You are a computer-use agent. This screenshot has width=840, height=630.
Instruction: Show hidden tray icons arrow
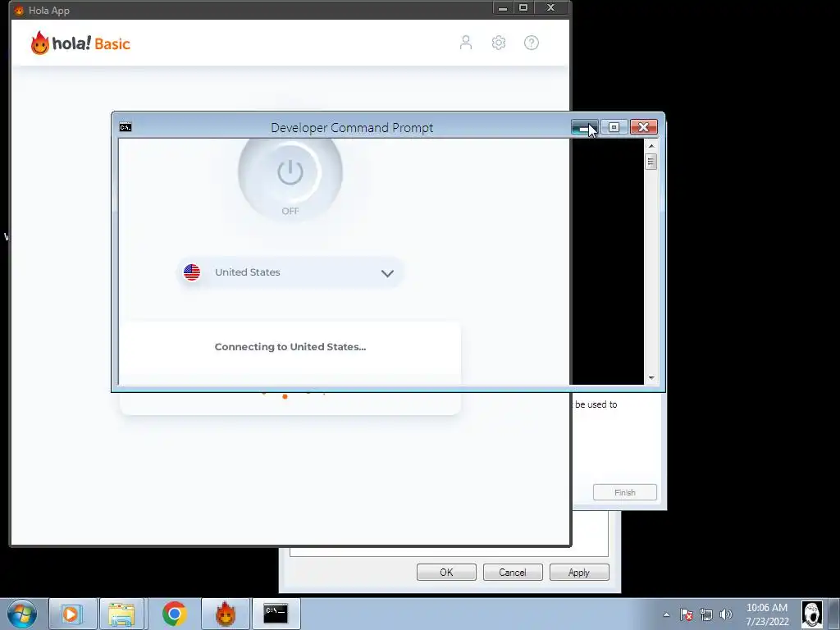tap(666, 614)
